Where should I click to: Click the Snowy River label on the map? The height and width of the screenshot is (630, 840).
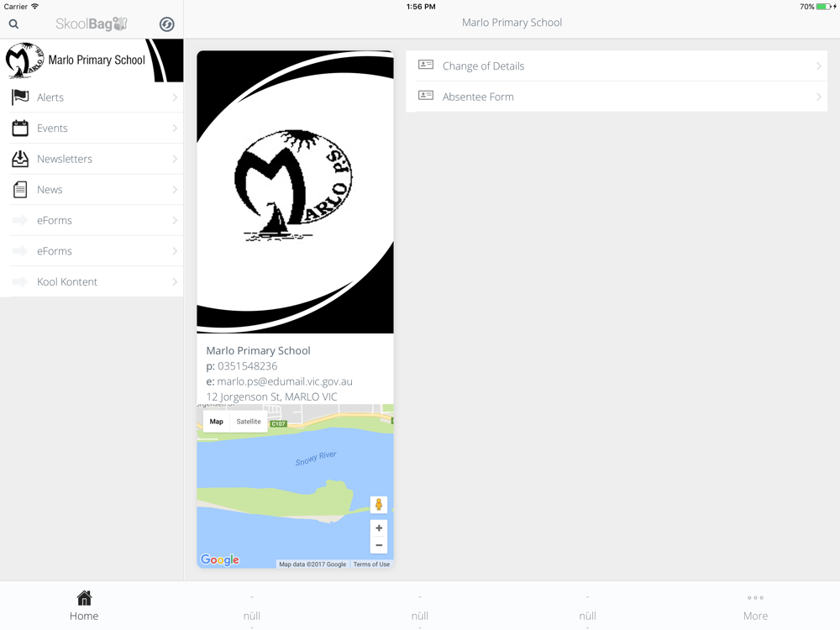pos(316,458)
